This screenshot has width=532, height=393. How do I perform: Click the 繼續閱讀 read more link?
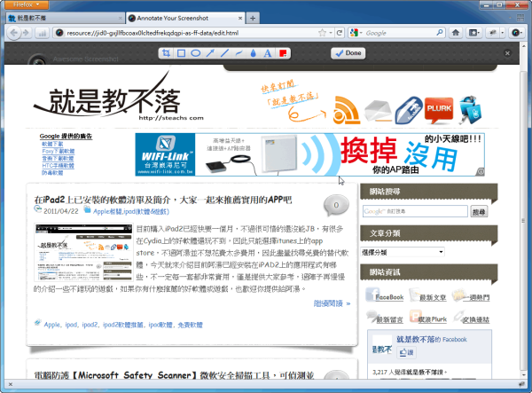click(332, 303)
